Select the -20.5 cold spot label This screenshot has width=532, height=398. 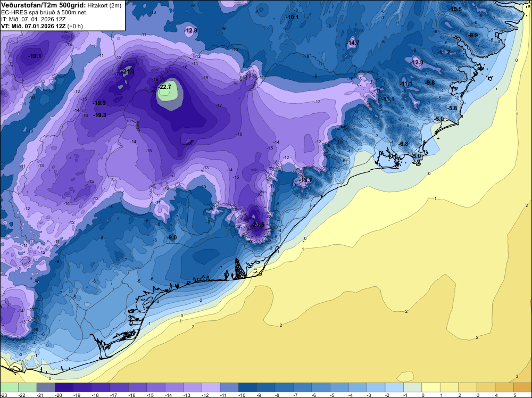pyautogui.click(x=258, y=225)
